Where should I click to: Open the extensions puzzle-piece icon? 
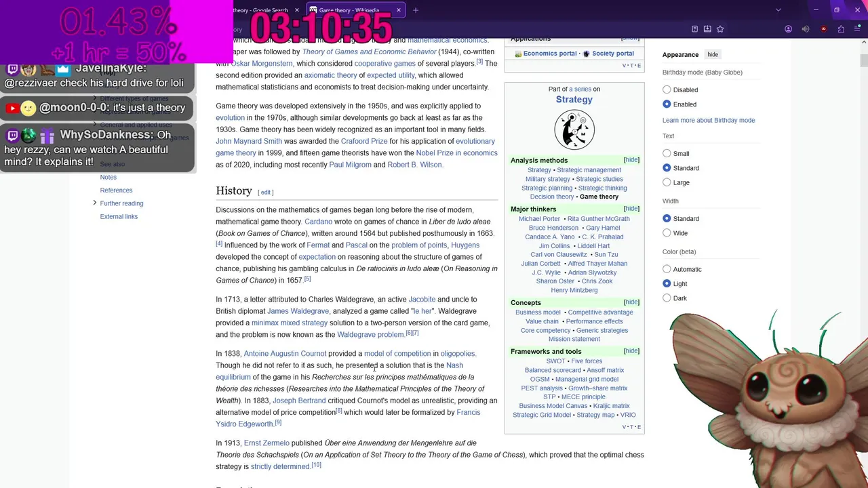point(841,29)
